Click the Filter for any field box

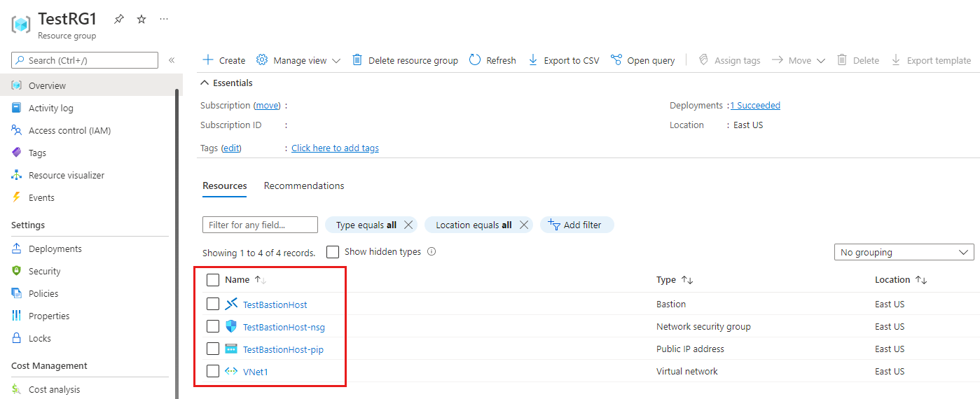coord(260,225)
